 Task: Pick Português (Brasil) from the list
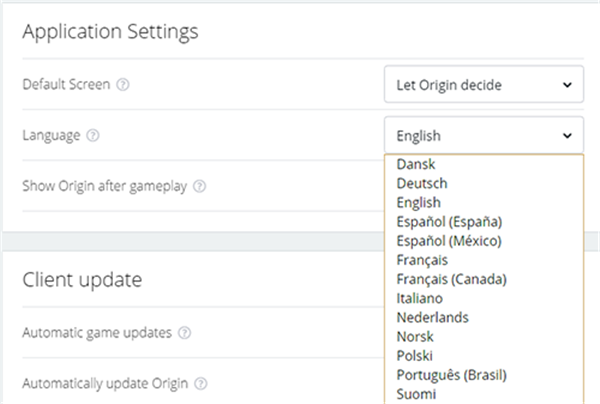tap(451, 375)
